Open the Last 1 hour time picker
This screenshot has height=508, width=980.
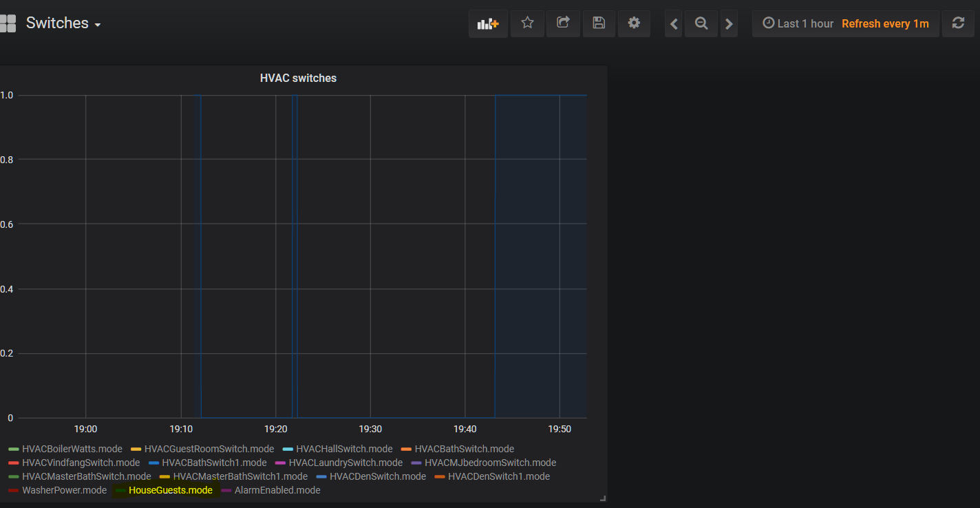(x=798, y=23)
